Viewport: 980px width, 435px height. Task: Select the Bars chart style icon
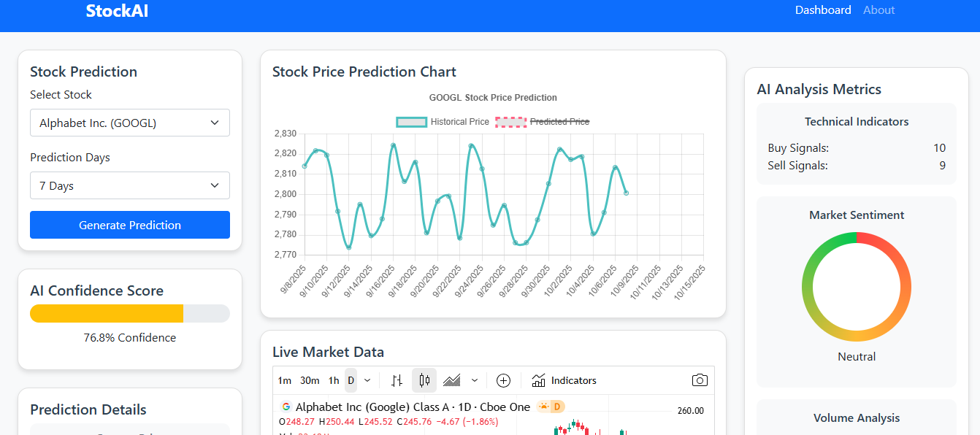tap(397, 380)
